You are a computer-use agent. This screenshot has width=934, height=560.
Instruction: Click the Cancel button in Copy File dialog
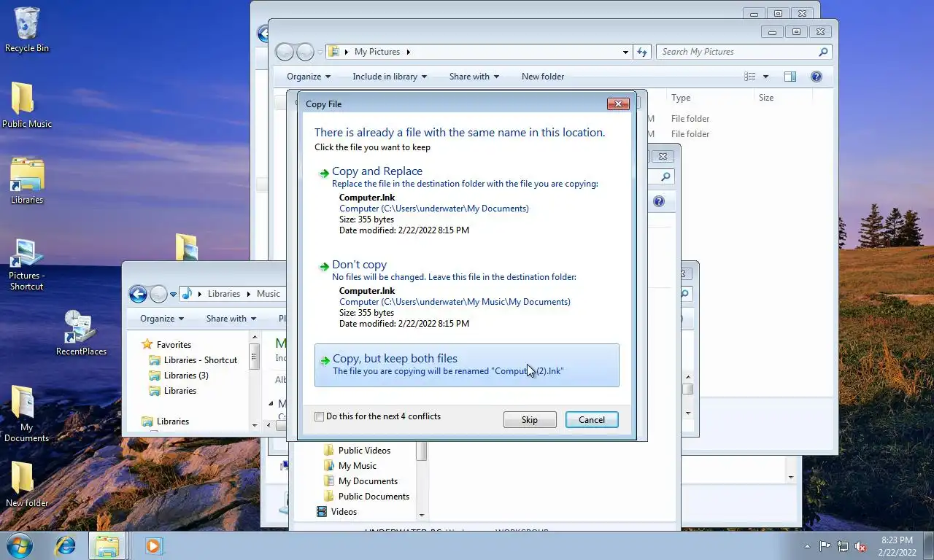[592, 420]
